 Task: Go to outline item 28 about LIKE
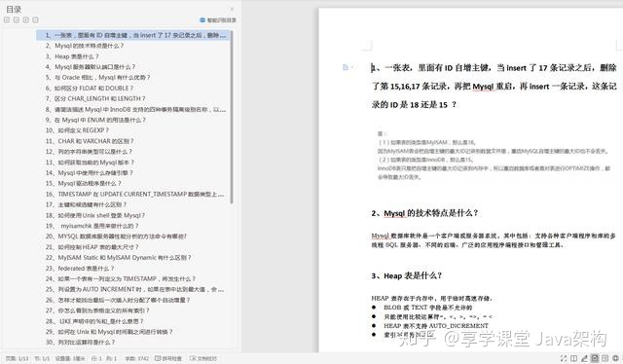coord(94,321)
